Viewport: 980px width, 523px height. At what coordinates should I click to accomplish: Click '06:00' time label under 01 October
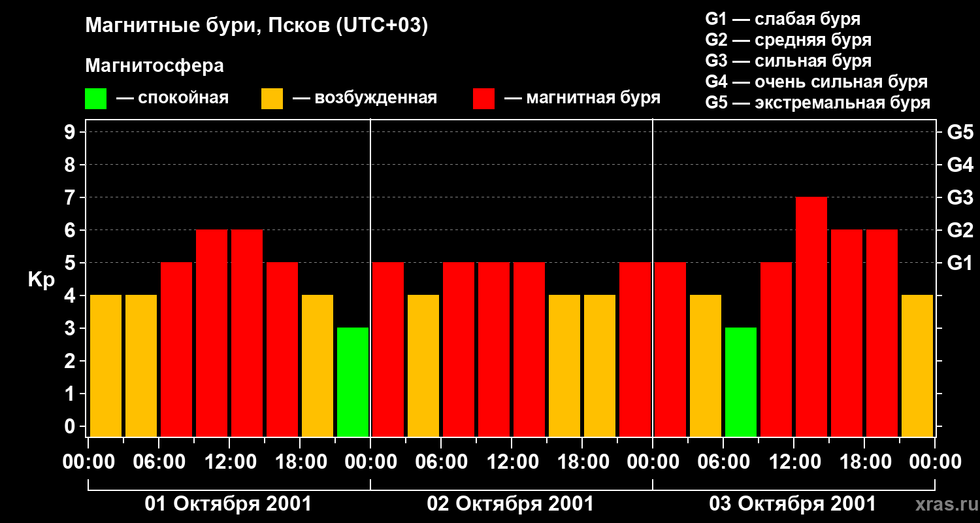pyautogui.click(x=159, y=462)
